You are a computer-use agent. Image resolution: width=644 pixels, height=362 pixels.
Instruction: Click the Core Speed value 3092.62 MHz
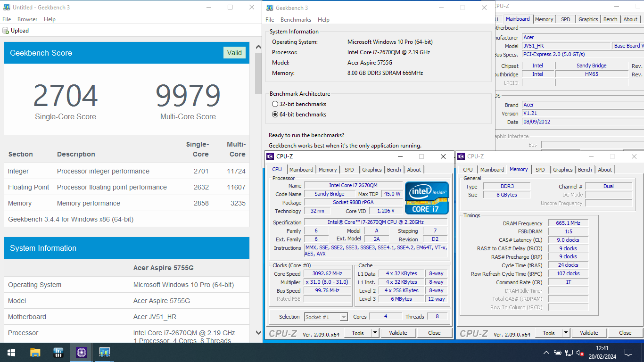(327, 273)
